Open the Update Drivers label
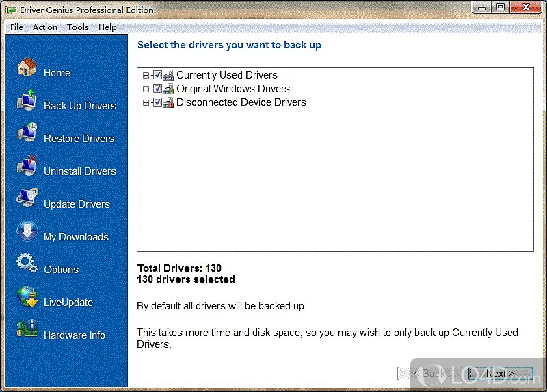 pos(77,204)
